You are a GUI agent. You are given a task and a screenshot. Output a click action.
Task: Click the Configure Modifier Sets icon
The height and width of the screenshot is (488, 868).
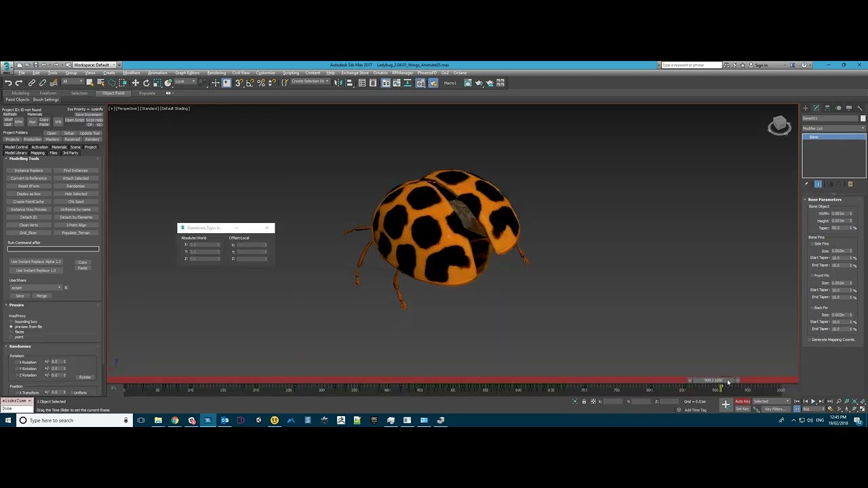(850, 184)
